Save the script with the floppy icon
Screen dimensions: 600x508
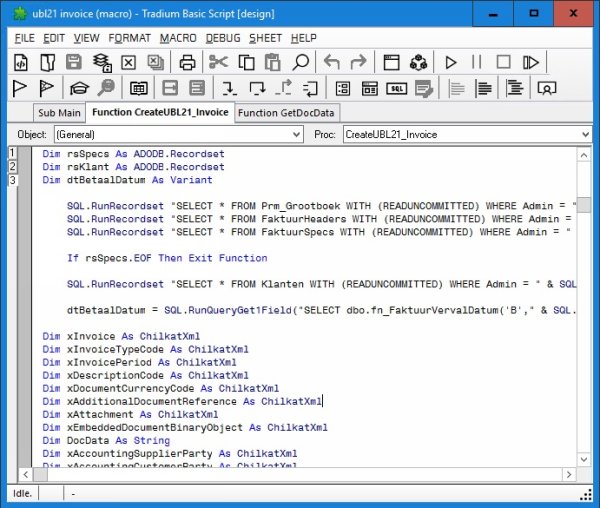point(74,62)
